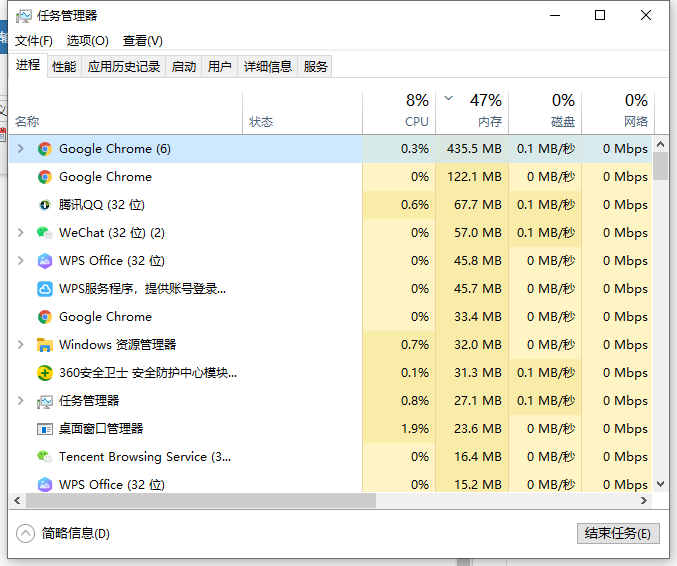677x566 pixels.
Task: Collapse to 简略信息 view
Action: (64, 533)
